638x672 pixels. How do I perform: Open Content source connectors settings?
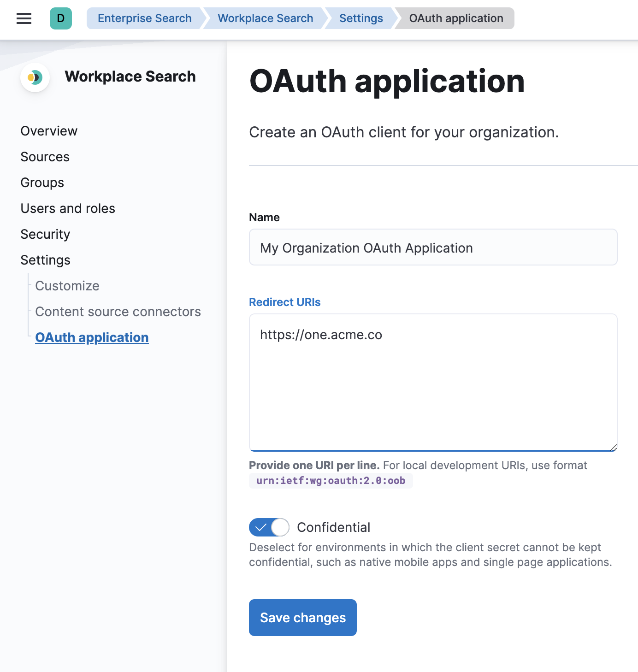[x=118, y=312]
